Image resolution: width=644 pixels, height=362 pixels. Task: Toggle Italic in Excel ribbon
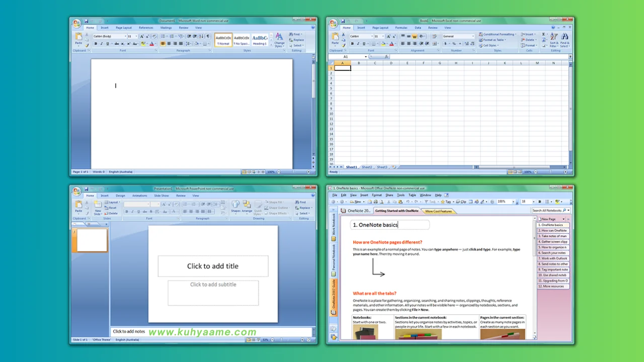click(358, 44)
